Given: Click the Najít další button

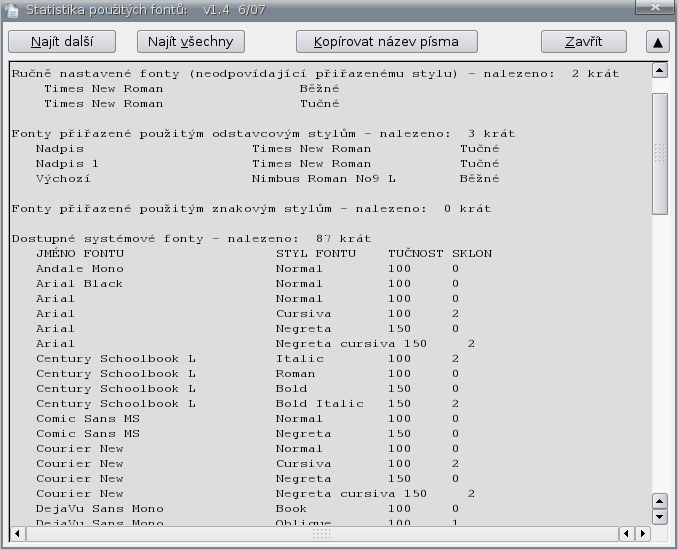Looking at the screenshot, I should coord(62,42).
